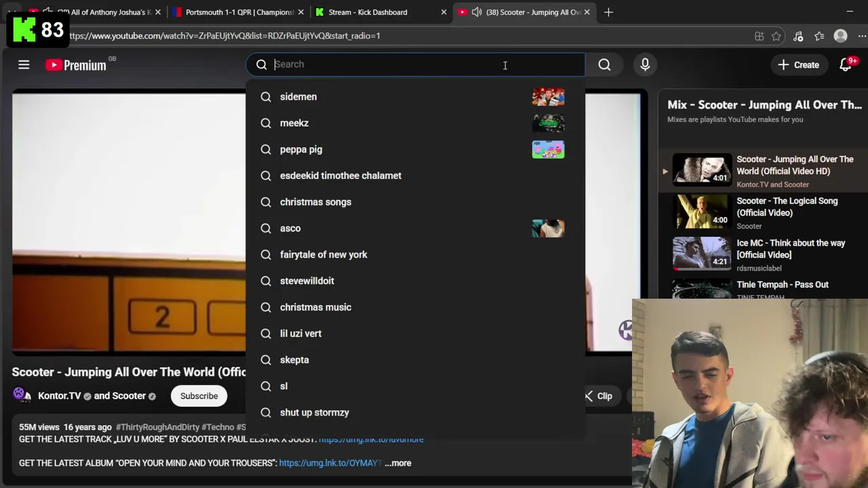
Task: Mute the Scooter tab via speaker icon
Action: pyautogui.click(x=477, y=12)
